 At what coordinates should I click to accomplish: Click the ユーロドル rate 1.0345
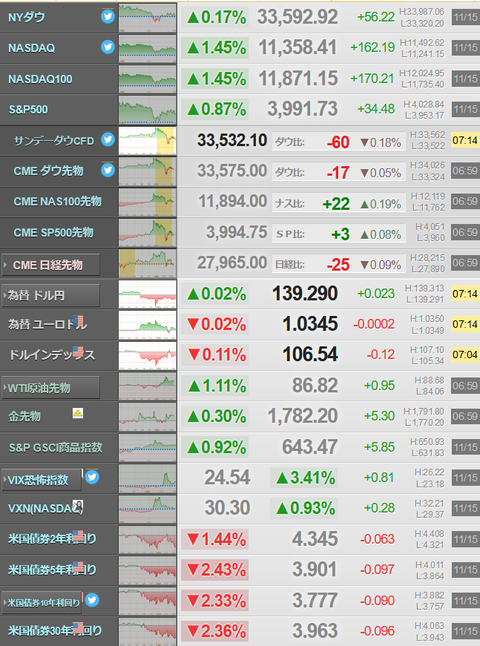click(x=310, y=324)
